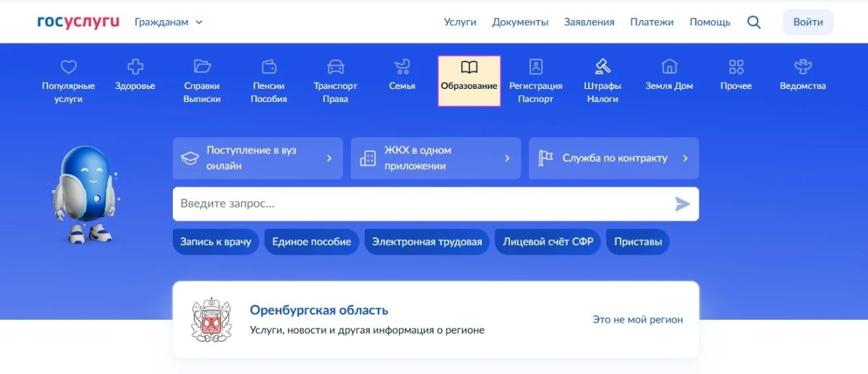Screen dimensions: 868x374
Task: Click the flag icon on Служба по контракту
Action: point(546,158)
